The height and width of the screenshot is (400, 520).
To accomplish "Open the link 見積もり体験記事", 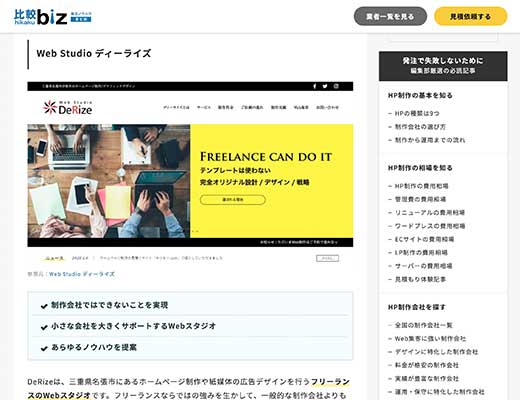I will (x=420, y=279).
